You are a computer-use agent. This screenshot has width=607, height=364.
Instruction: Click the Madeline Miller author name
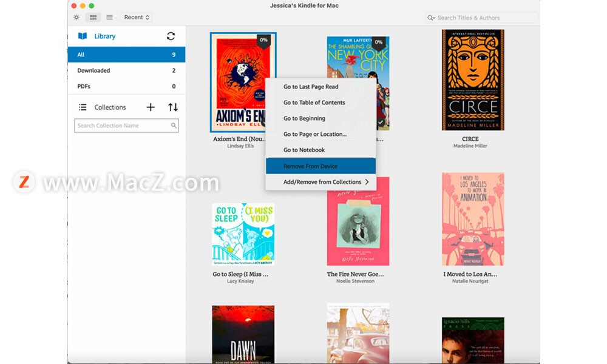470,146
